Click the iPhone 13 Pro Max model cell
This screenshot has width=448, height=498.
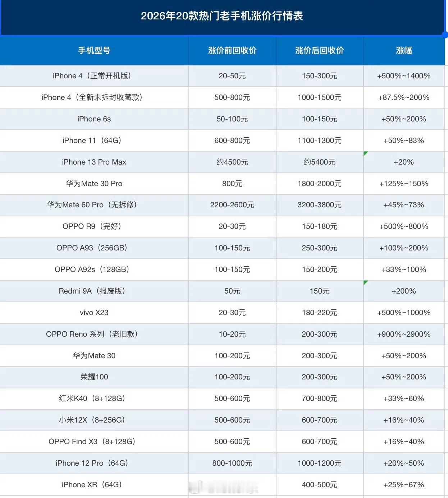click(x=94, y=162)
